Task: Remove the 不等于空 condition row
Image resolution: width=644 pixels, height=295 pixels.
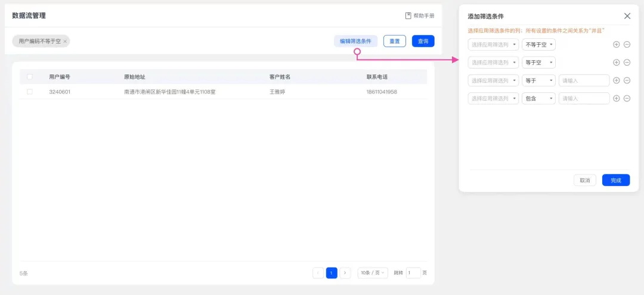Action: point(627,44)
